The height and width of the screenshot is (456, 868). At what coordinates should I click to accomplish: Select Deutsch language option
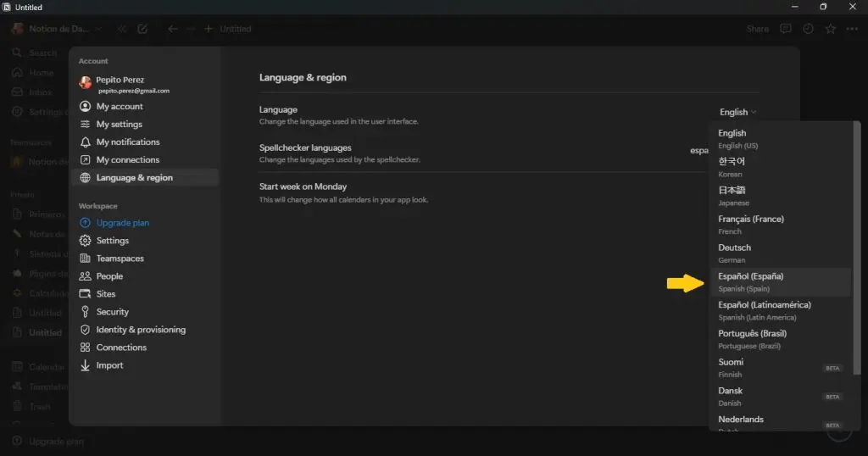781,253
